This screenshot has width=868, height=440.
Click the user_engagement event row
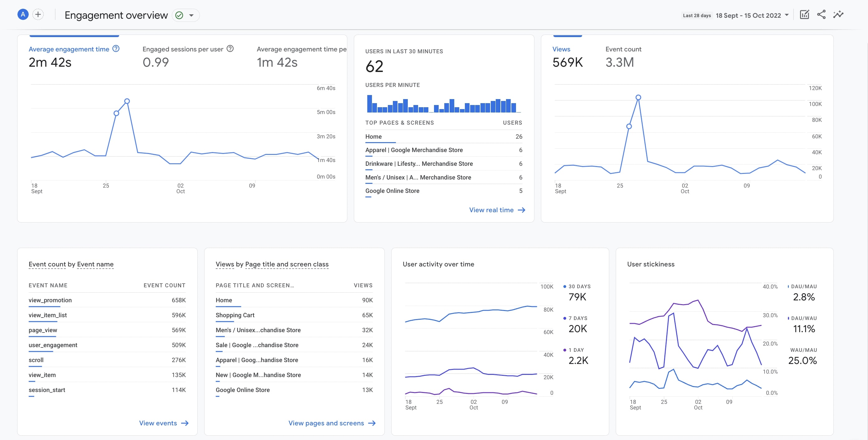[107, 345]
